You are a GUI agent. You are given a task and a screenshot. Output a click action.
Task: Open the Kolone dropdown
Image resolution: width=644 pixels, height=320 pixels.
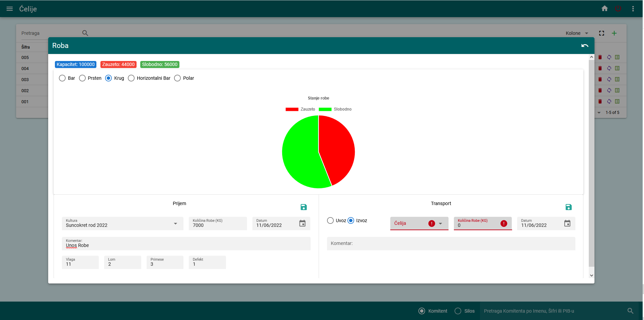click(x=576, y=33)
